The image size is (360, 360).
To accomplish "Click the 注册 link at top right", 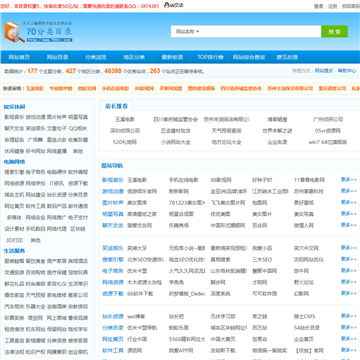I will point(333,6).
